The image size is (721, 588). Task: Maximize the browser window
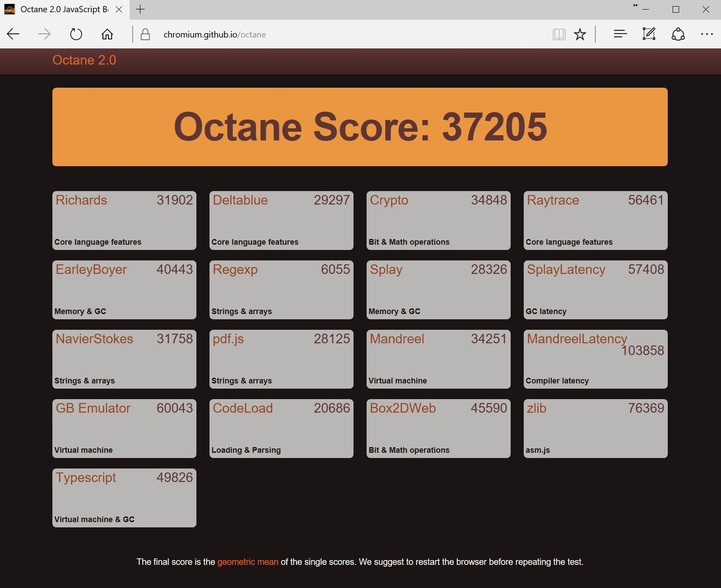pyautogui.click(x=676, y=9)
